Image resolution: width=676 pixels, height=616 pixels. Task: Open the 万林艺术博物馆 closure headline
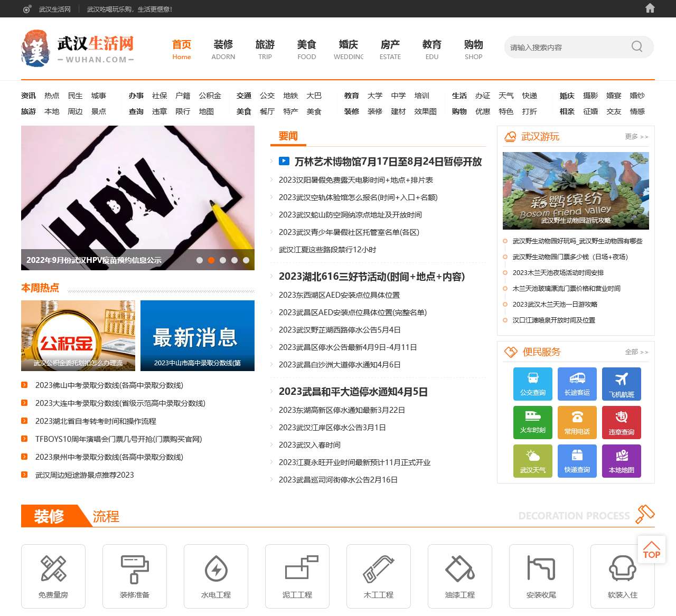click(x=388, y=162)
